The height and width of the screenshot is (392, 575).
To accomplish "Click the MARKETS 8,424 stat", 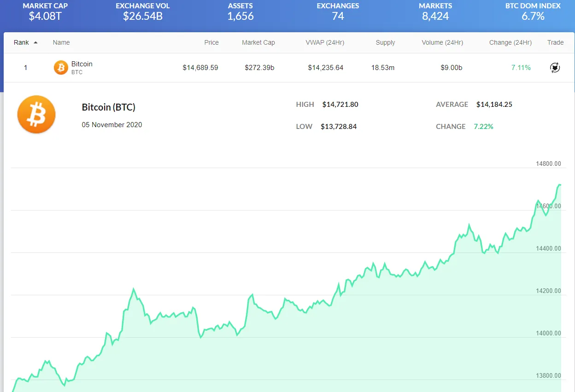I will point(435,12).
